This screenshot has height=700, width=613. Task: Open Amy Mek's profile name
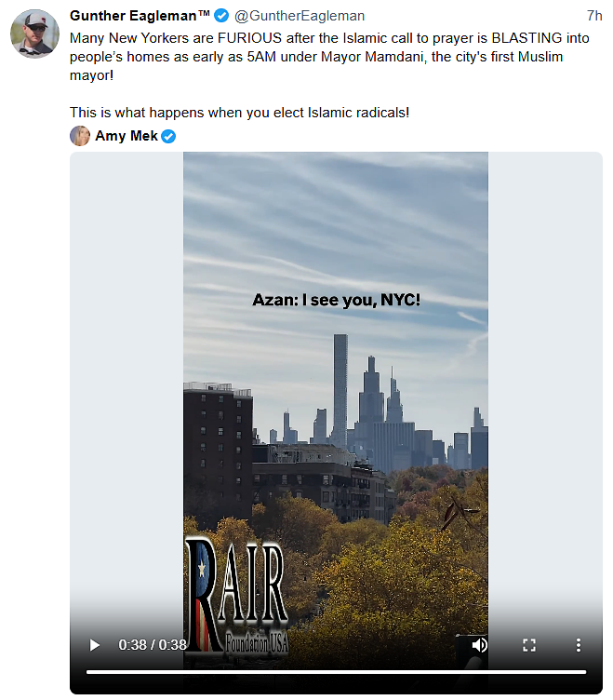(127, 136)
